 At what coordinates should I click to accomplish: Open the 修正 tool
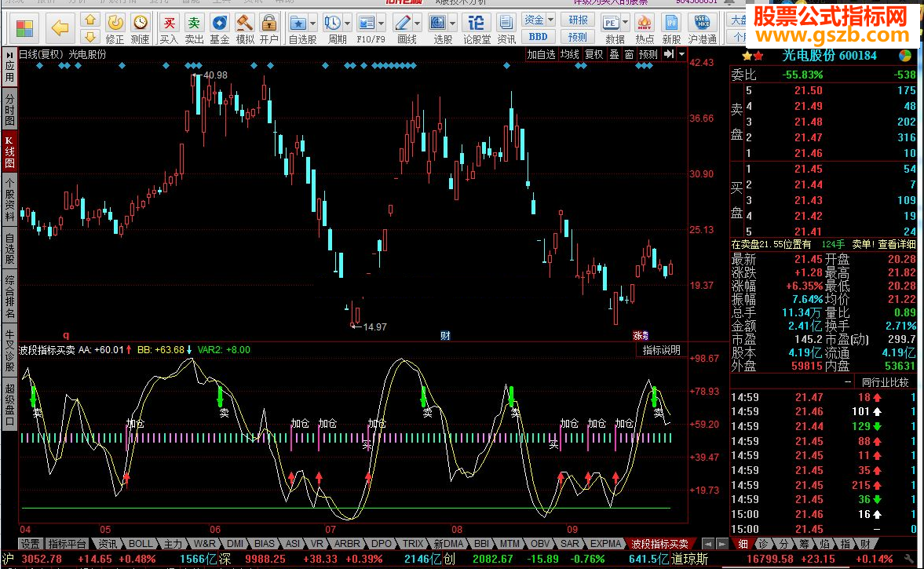point(115,30)
